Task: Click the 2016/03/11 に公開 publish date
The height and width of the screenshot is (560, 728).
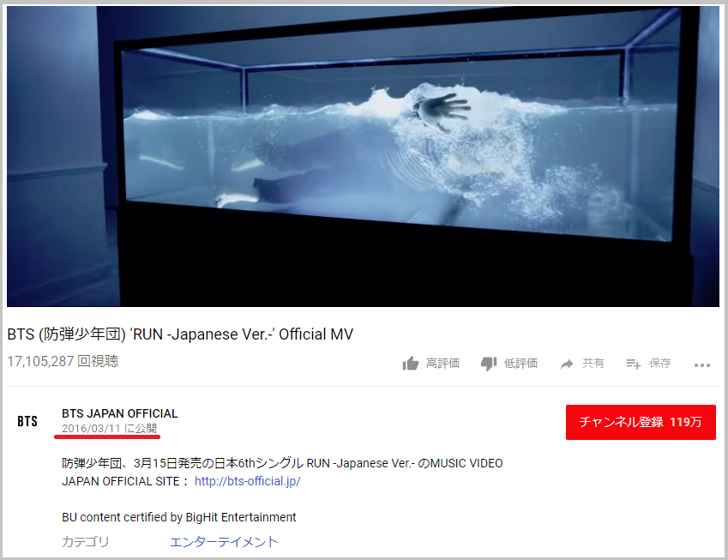Action: coord(110,428)
